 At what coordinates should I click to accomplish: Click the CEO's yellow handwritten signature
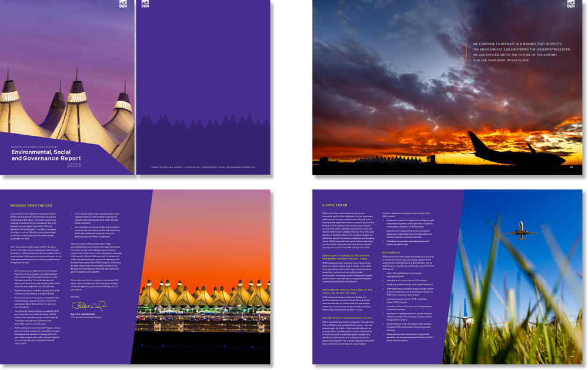[x=89, y=306]
